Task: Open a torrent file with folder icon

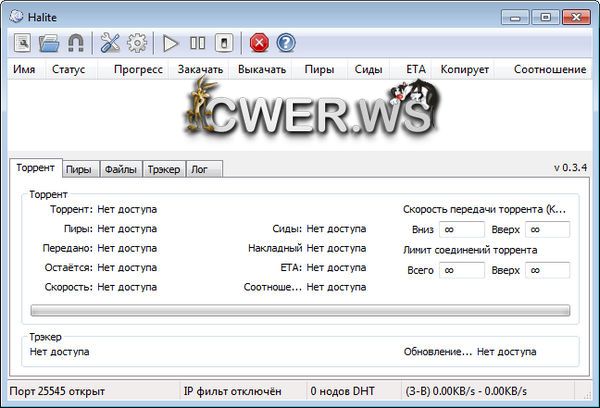Action: click(48, 43)
